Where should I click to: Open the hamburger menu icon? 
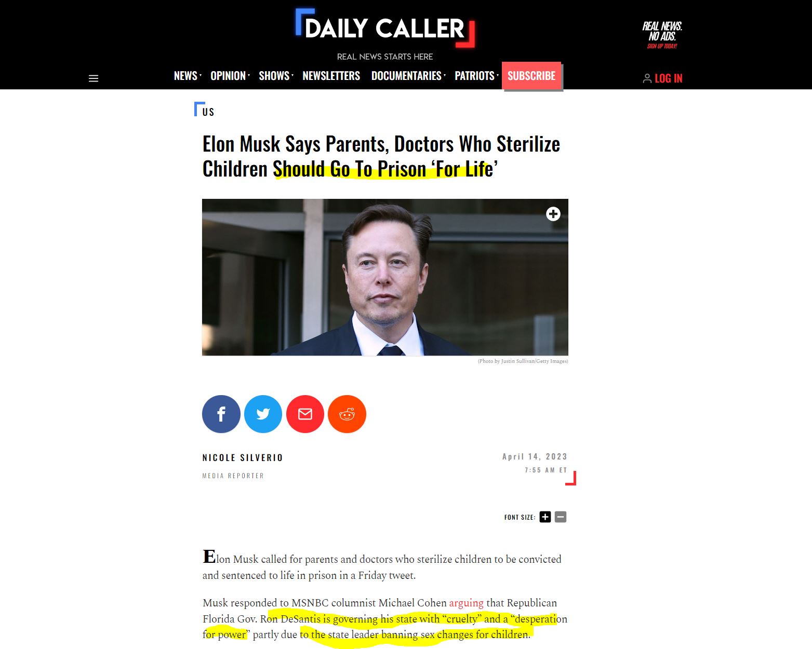(94, 78)
